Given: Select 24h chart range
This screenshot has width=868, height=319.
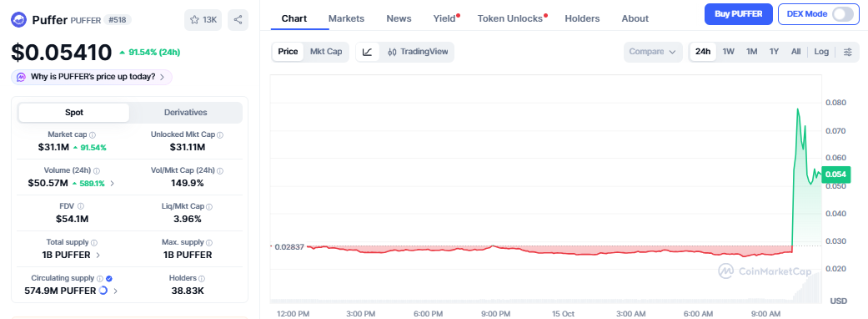Looking at the screenshot, I should [703, 52].
